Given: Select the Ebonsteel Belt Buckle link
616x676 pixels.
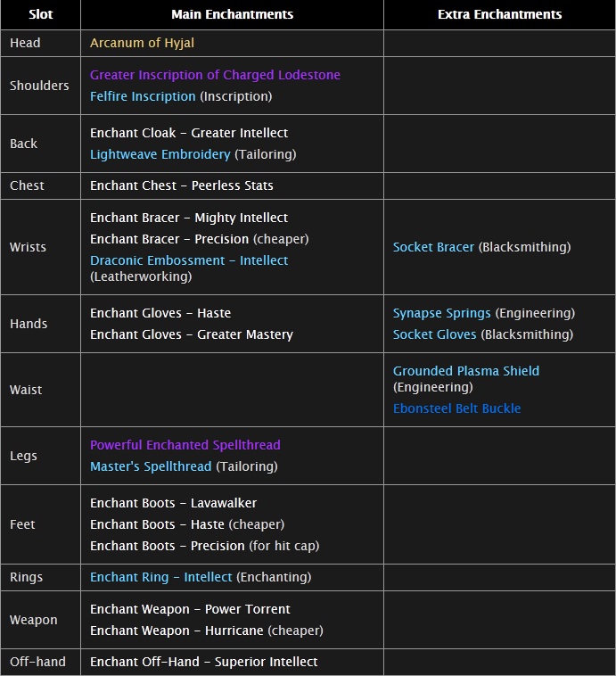Looking at the screenshot, I should coord(456,408).
